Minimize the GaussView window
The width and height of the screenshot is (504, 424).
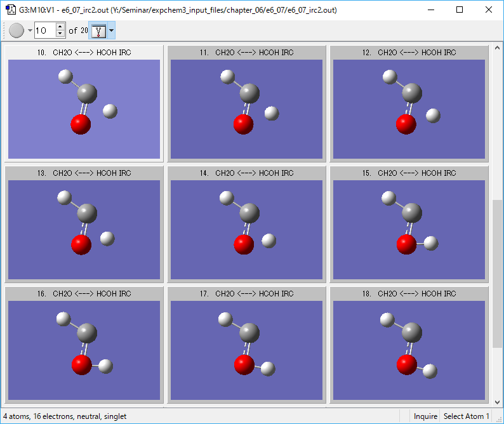[431, 10]
